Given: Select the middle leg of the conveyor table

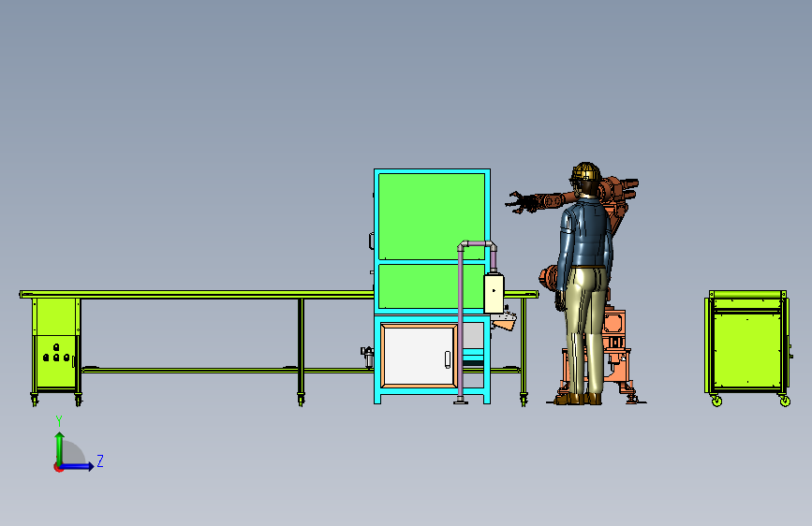Looking at the screenshot, I should (x=301, y=350).
